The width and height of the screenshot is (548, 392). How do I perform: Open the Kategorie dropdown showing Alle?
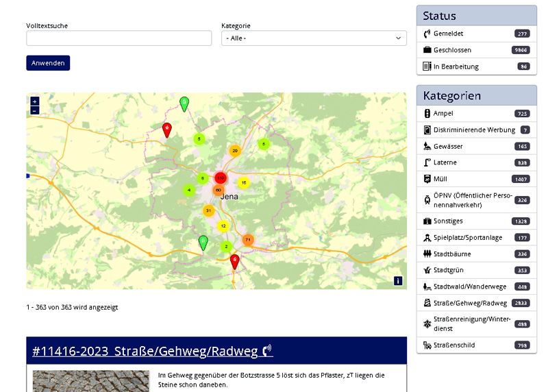coord(314,38)
